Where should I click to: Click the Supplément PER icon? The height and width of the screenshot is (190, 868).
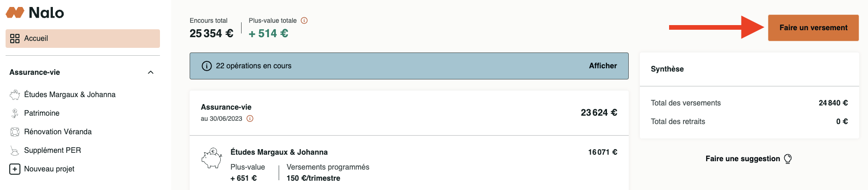pyautogui.click(x=15, y=151)
